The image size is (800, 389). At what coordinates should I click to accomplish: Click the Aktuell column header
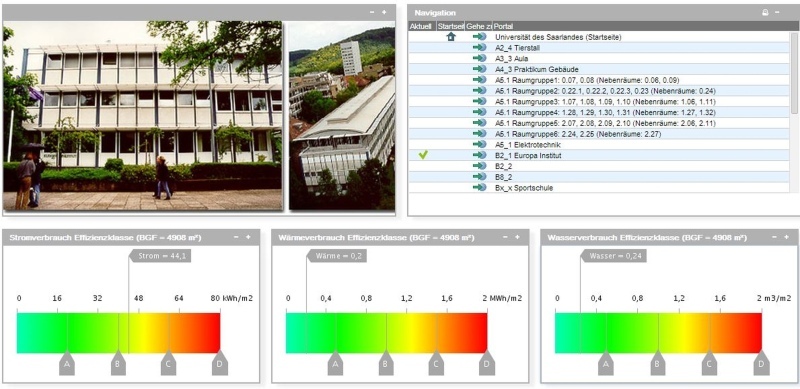click(x=422, y=26)
